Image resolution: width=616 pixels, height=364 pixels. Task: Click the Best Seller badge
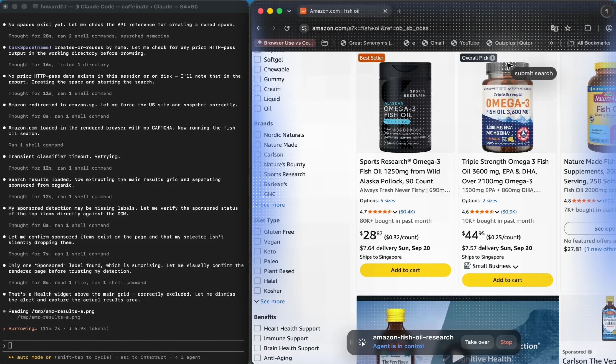(371, 58)
